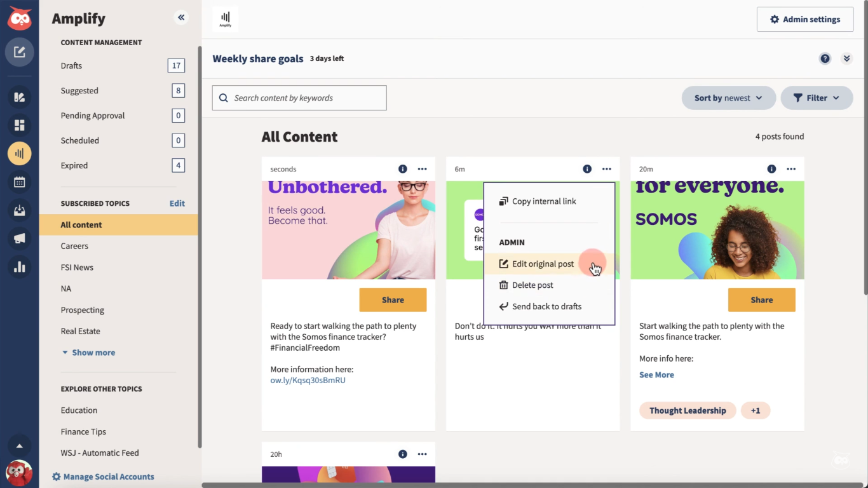
Task: Open the ow.ly/Kqsq30sBmRU link
Action: pos(308,380)
